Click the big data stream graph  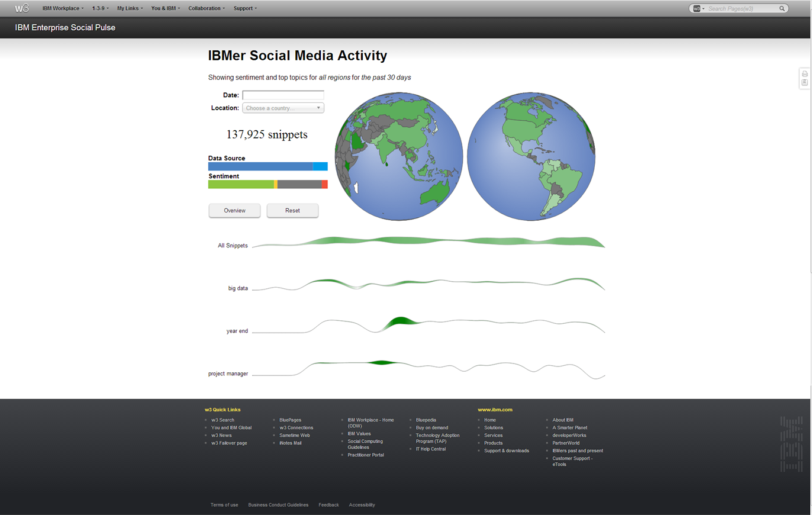(x=428, y=284)
